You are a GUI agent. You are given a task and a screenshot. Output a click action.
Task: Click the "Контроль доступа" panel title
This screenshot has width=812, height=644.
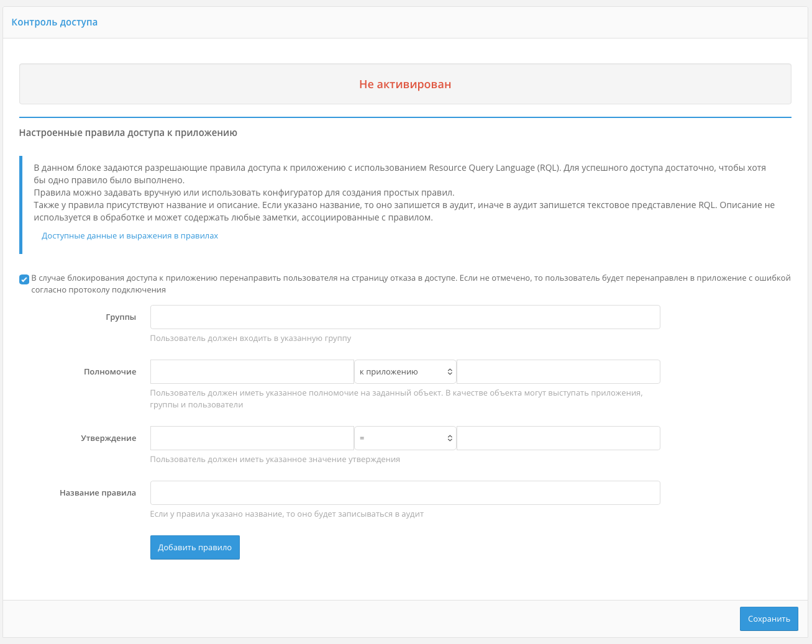[x=55, y=22]
